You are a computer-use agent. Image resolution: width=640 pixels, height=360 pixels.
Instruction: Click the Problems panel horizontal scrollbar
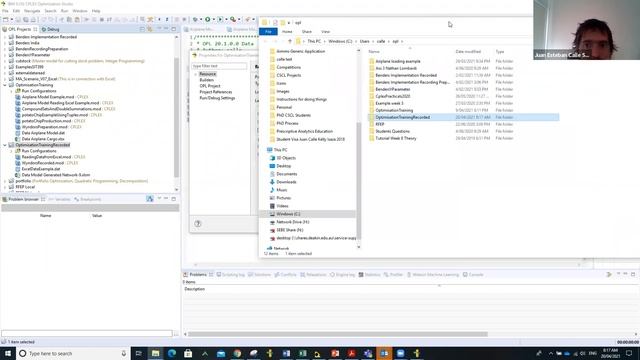(338, 334)
